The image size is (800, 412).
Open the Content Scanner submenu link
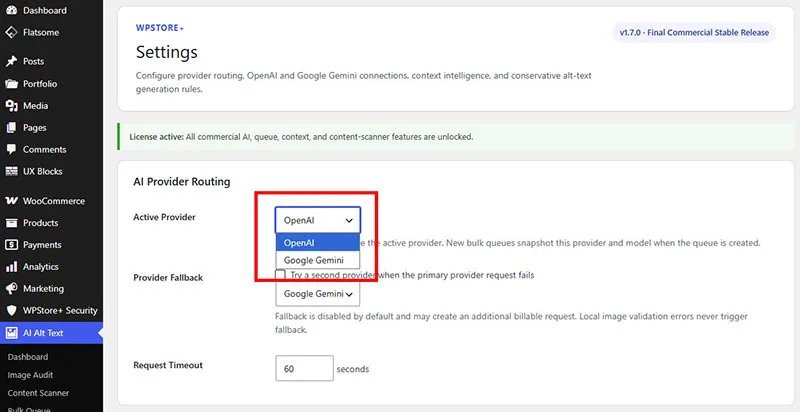(x=38, y=393)
